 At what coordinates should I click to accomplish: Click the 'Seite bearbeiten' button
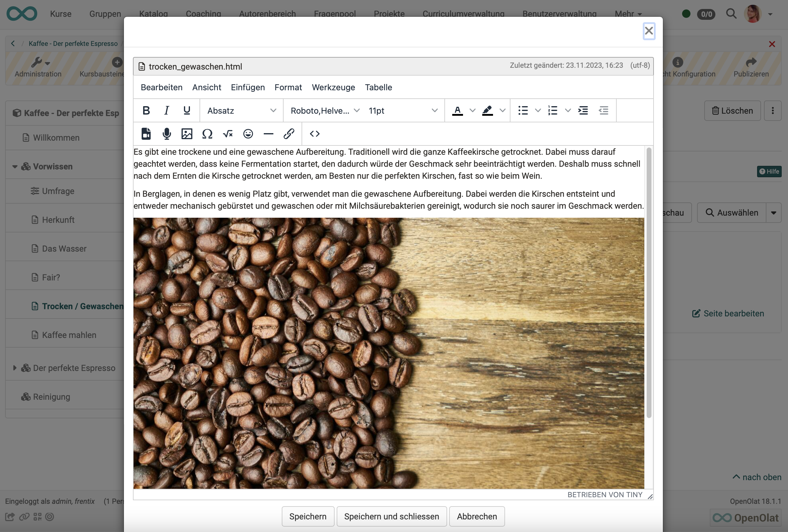coord(728,313)
